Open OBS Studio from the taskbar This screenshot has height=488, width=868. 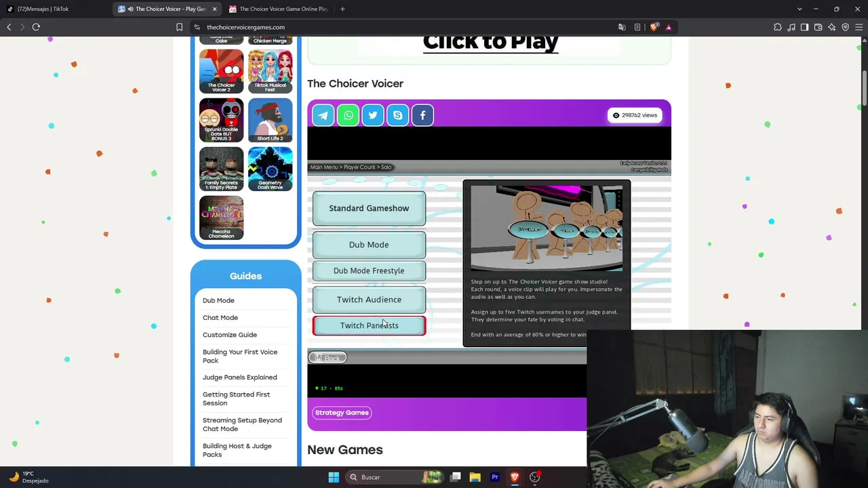pos(534,477)
